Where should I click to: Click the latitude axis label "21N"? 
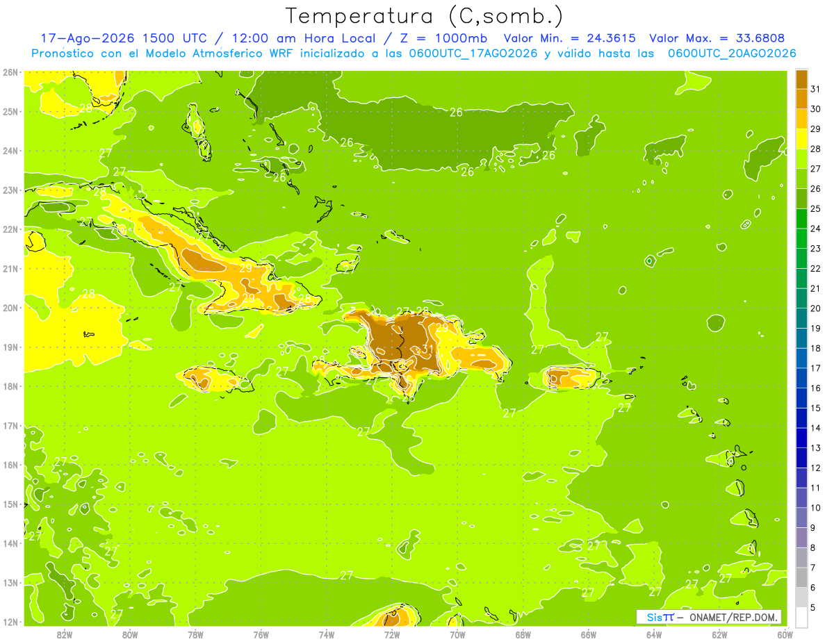pos(10,268)
